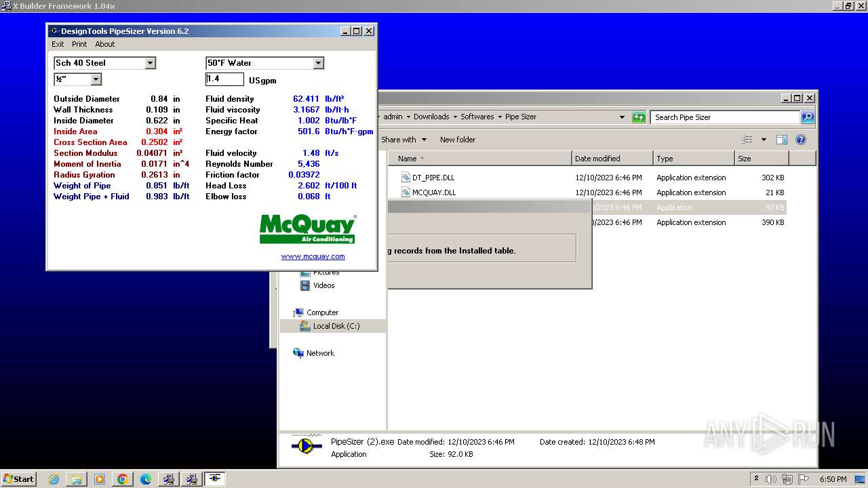Select the Weight of Pipe value 0.851
The image size is (868, 488).
click(x=157, y=186)
